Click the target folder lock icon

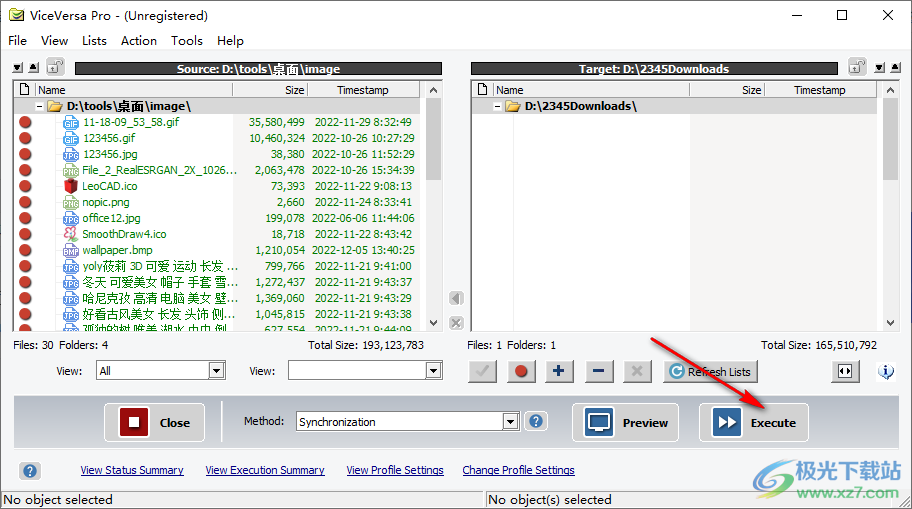tap(857, 67)
